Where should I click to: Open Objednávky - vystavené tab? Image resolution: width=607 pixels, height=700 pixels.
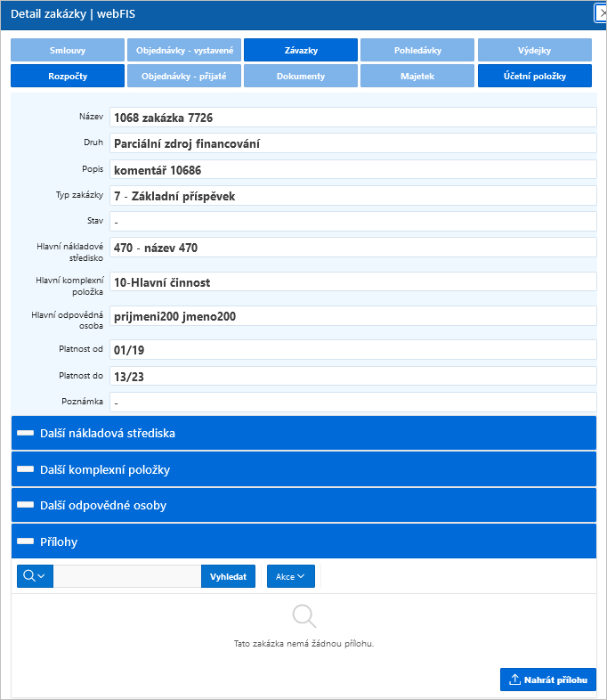184,50
